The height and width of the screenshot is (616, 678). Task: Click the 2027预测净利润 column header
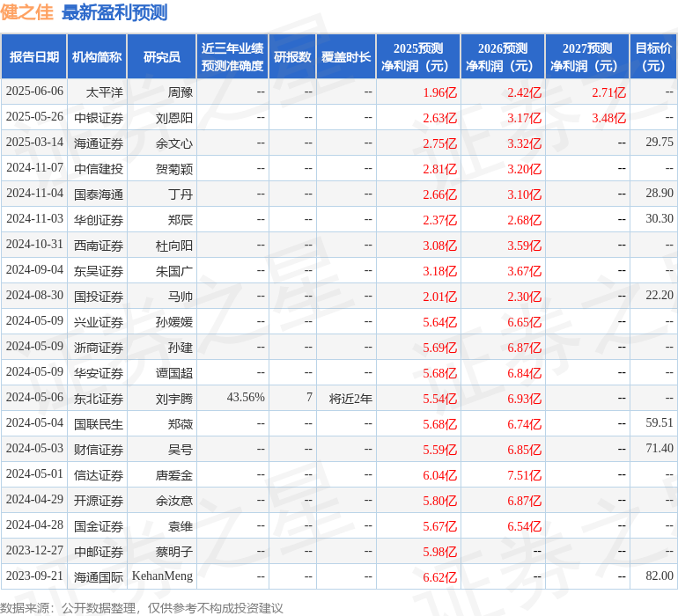click(x=587, y=56)
